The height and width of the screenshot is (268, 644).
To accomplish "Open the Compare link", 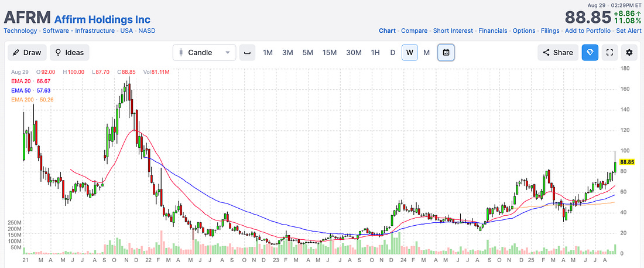I will [x=415, y=31].
